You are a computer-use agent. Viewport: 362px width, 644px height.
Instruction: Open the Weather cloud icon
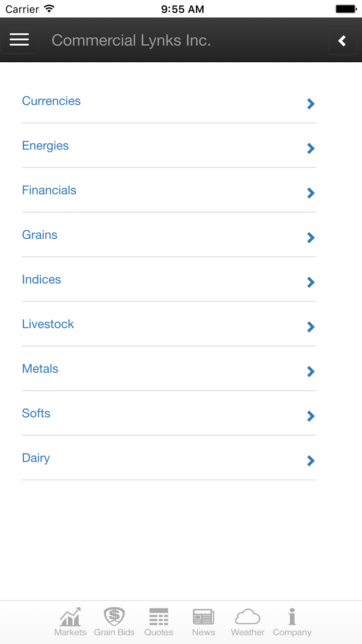coord(248,617)
